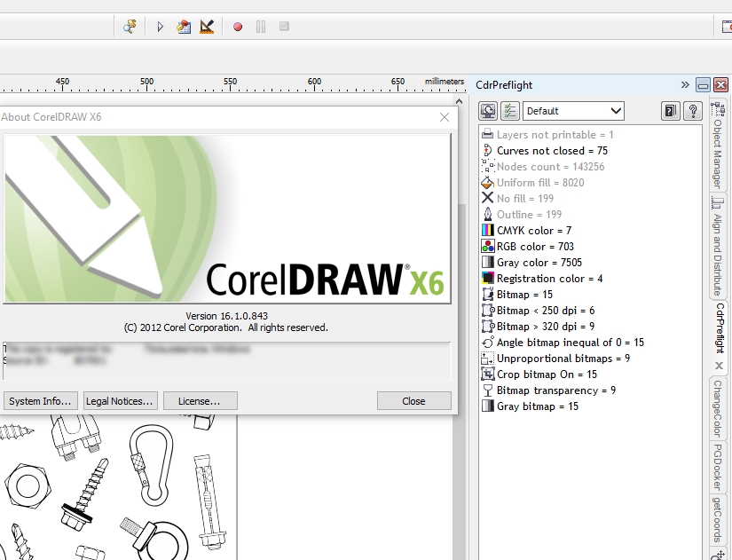
Task: Click the scroll up arrow above canvas
Action: point(459,101)
